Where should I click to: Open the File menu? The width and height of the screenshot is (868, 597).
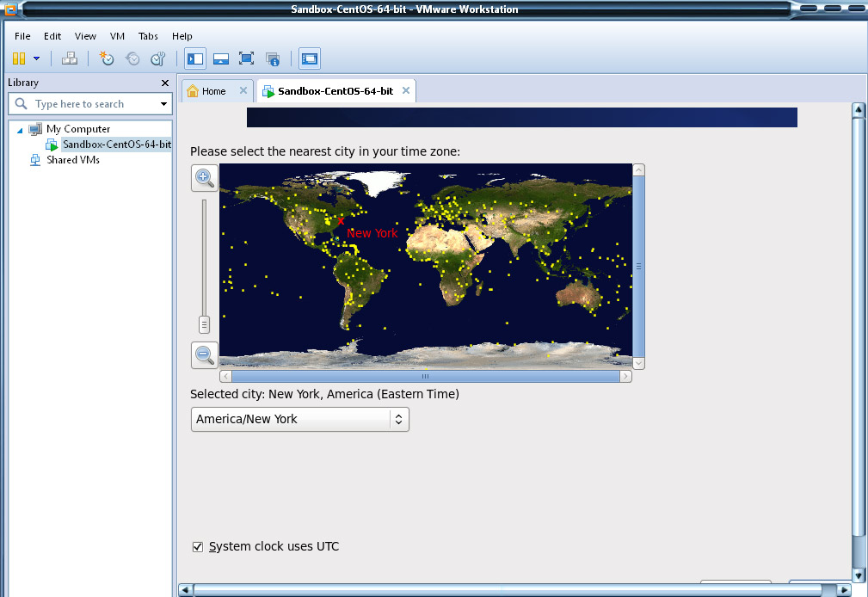coord(22,36)
